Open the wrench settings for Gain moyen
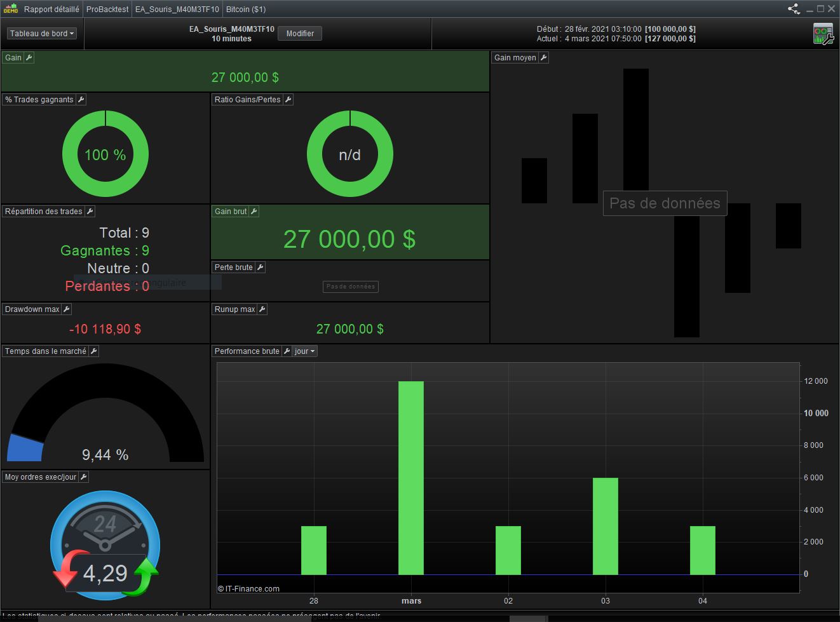This screenshot has height=622, width=840. (x=543, y=58)
